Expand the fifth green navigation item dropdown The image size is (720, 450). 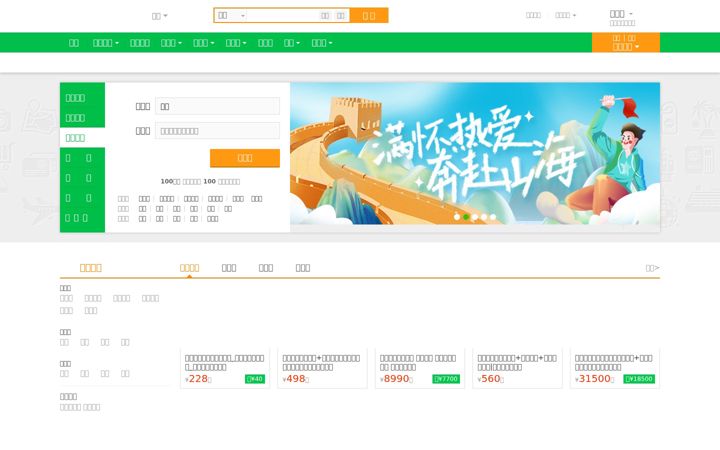click(203, 43)
